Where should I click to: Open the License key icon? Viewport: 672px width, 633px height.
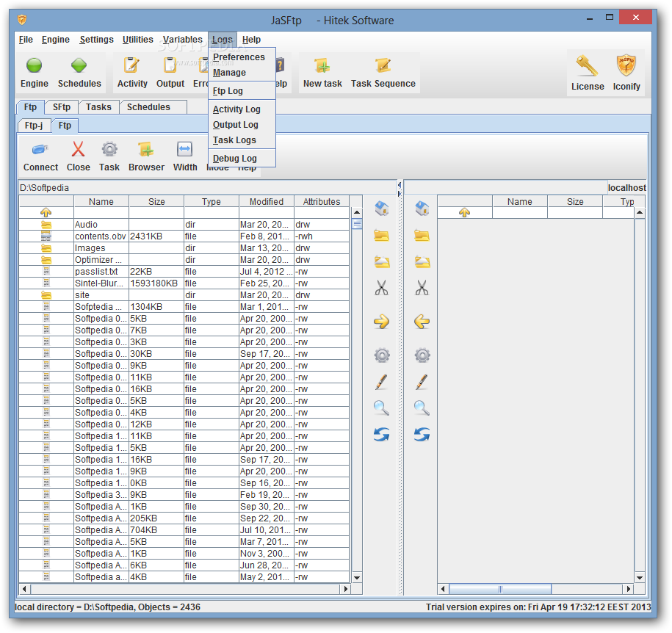click(x=587, y=66)
